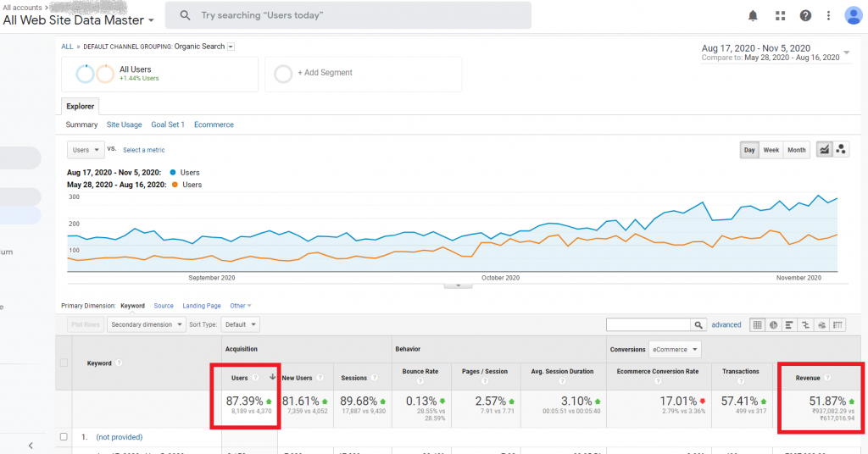Open the user account avatar
This screenshot has width=868, height=454.
pos(853,15)
